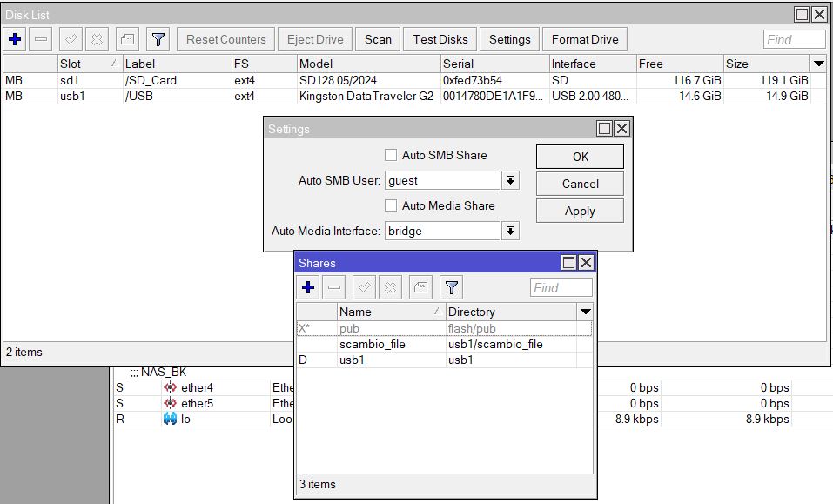Click the remove (minus) icon in Disk List toolbar
833x504 pixels.
[x=41, y=39]
